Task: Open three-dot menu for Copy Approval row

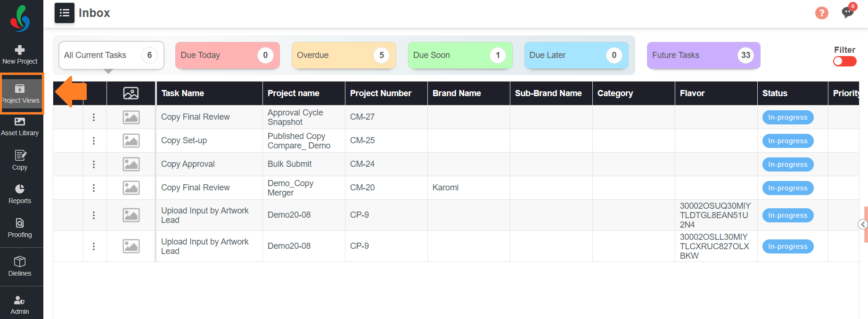Action: pyautogui.click(x=94, y=164)
